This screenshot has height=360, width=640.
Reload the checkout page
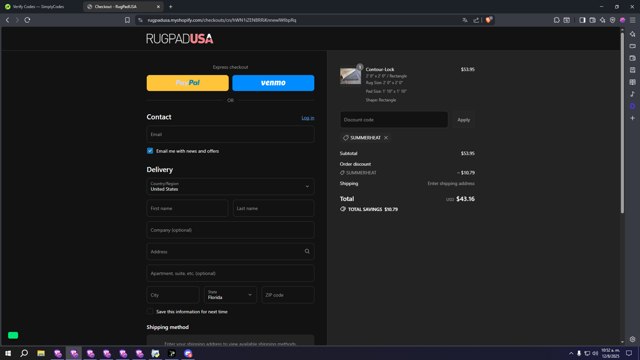click(27, 20)
